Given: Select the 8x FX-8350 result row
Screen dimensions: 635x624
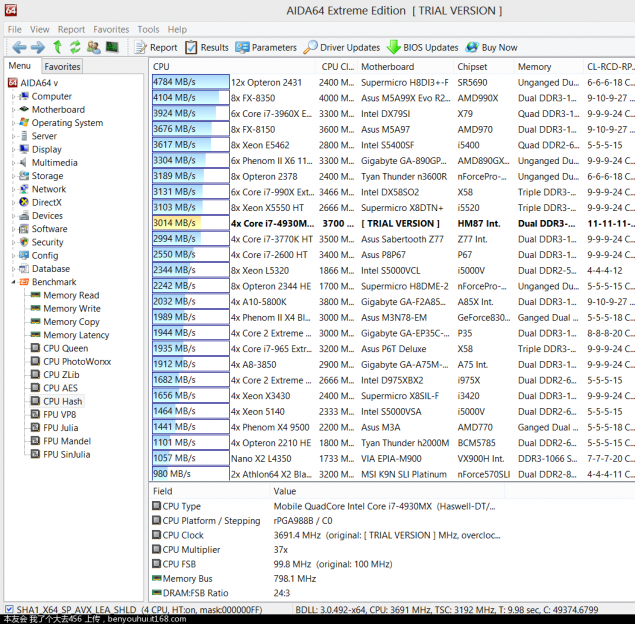Looking at the screenshot, I should (393, 98).
